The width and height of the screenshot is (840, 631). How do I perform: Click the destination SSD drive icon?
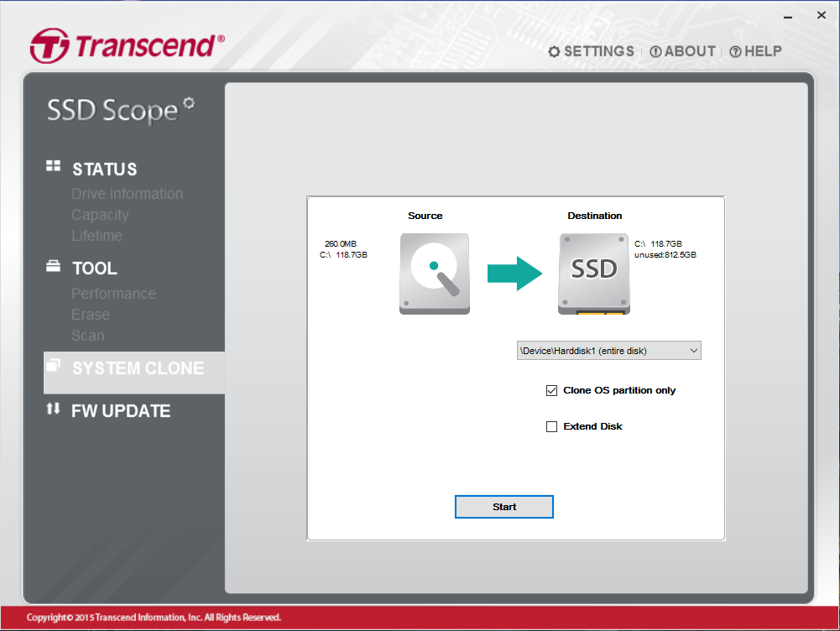coord(593,274)
